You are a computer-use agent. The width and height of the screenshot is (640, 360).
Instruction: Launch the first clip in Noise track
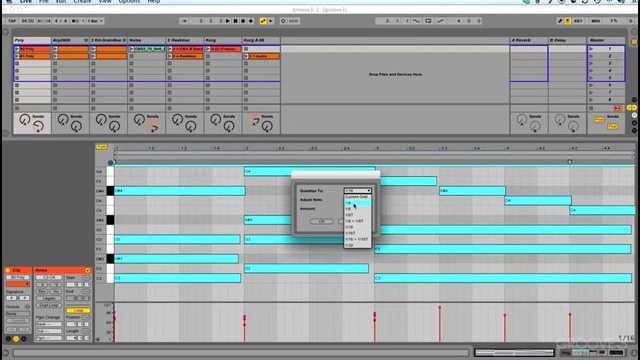pos(131,49)
